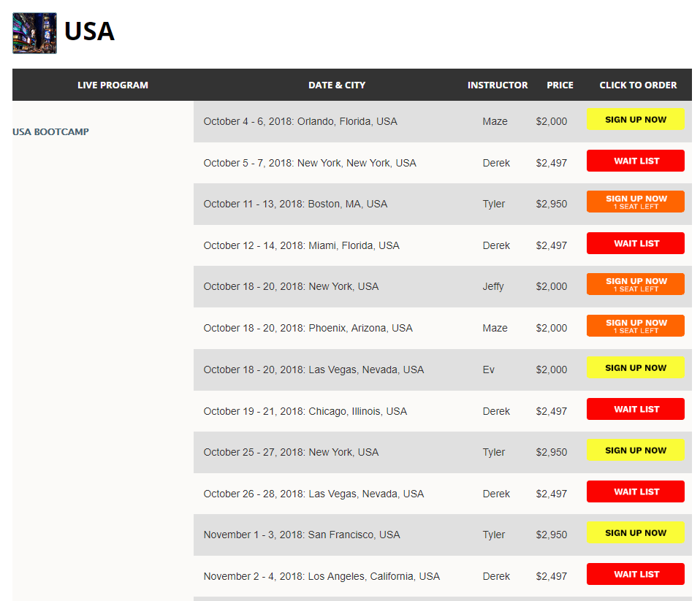Sign up for New York October 25-27 bootcamp
700x601 pixels.
pos(635,450)
